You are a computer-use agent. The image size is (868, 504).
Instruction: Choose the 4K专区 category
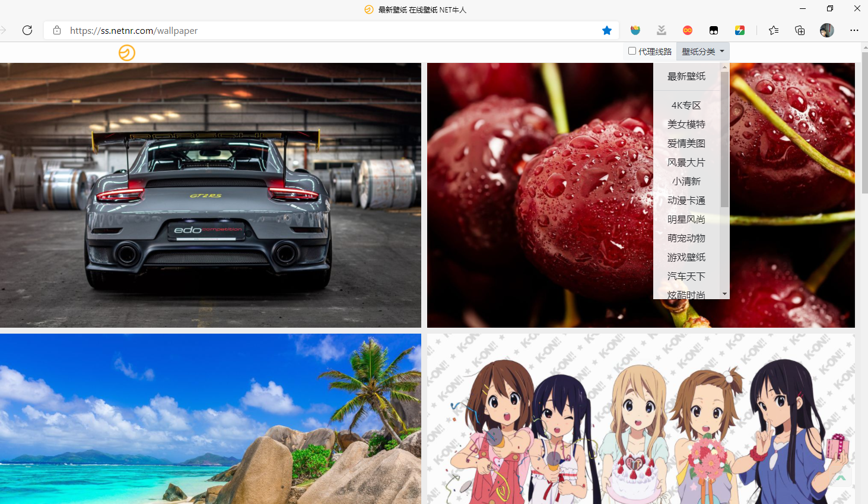tap(686, 106)
